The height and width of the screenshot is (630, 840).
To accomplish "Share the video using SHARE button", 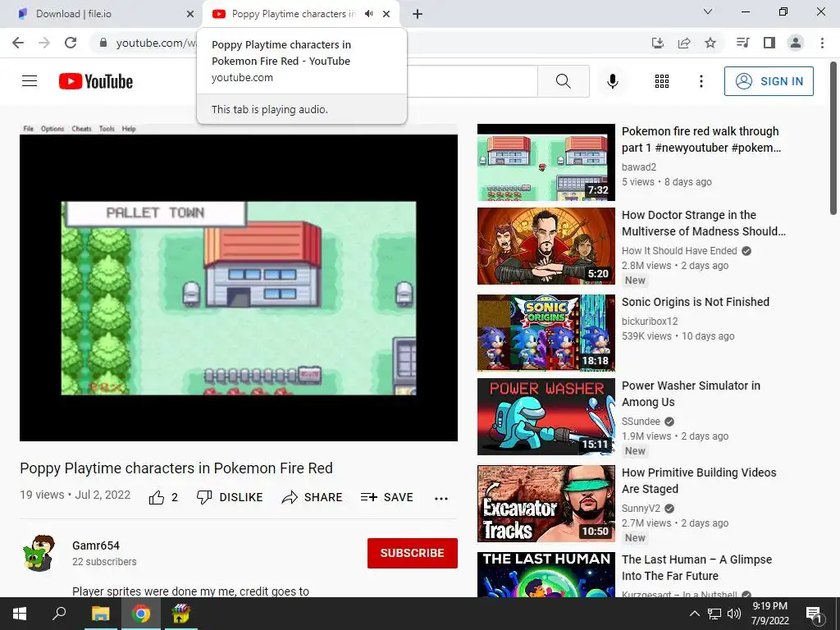I will (x=312, y=497).
